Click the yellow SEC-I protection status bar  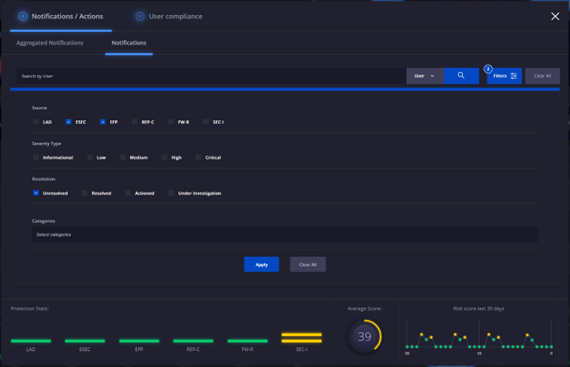[301, 338]
